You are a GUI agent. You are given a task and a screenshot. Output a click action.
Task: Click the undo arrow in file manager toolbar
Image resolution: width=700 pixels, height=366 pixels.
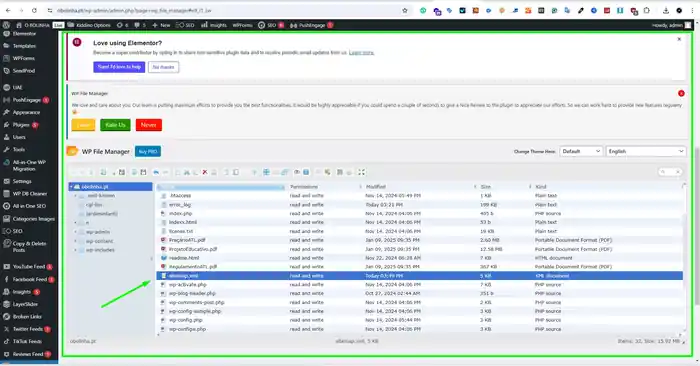click(x=156, y=172)
